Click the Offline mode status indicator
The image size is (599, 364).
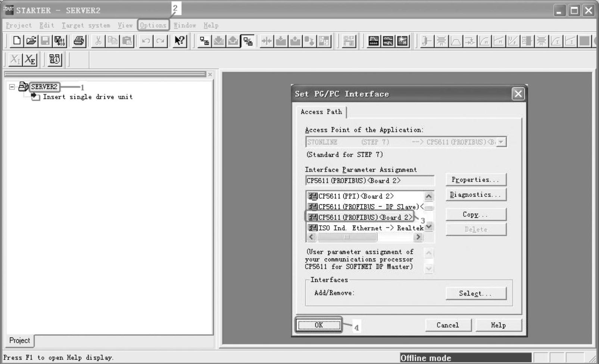click(x=465, y=358)
